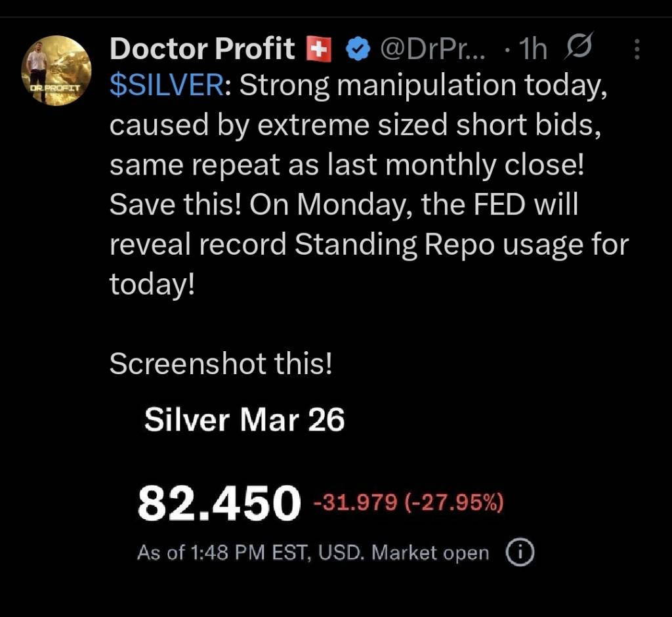Click the 82.450 price figure

pos(217,504)
